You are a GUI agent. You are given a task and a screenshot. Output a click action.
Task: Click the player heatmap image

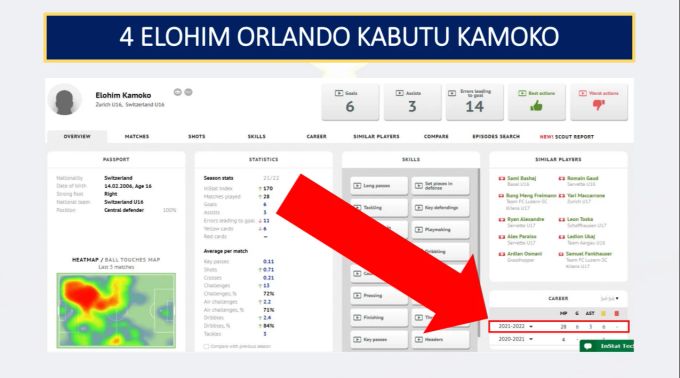[x=116, y=310]
